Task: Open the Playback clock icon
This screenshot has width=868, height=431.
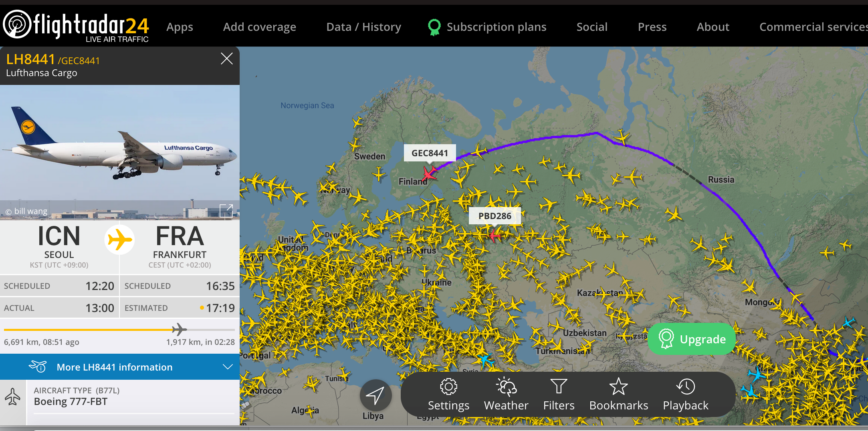Action: point(686,387)
